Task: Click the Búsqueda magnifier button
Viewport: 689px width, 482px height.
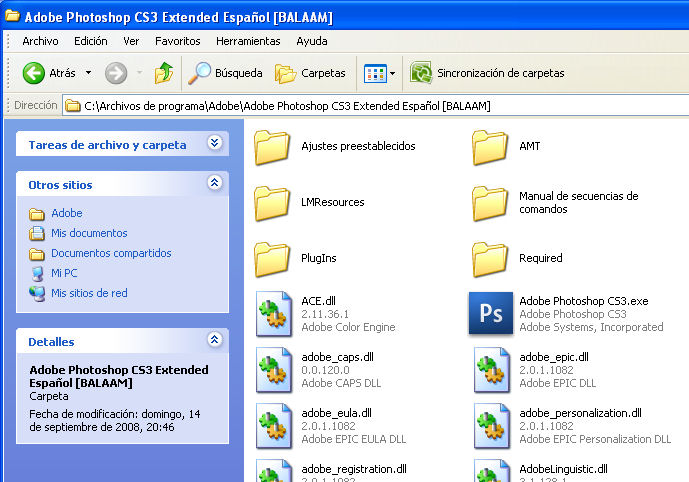Action: [x=225, y=73]
